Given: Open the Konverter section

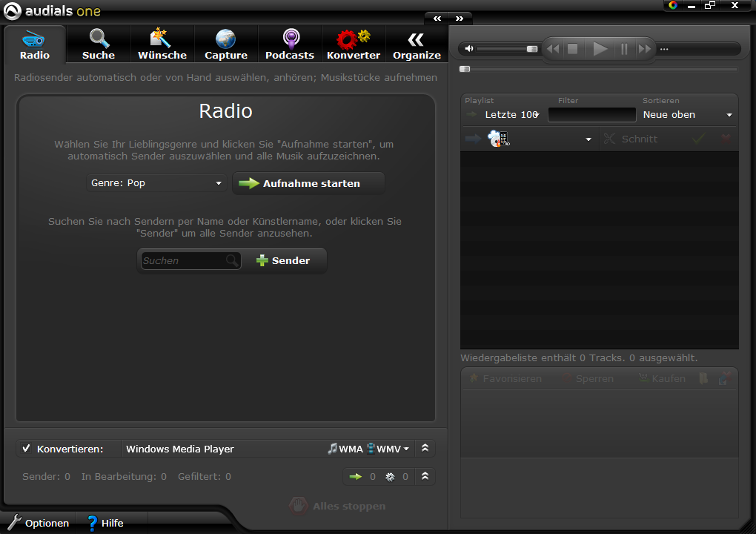Looking at the screenshot, I should [354, 44].
